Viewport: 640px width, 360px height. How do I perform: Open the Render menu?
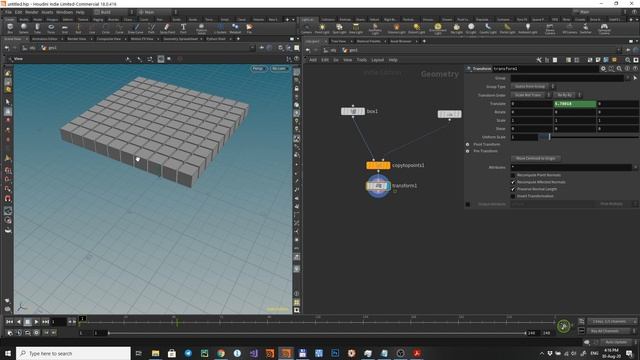click(x=31, y=12)
